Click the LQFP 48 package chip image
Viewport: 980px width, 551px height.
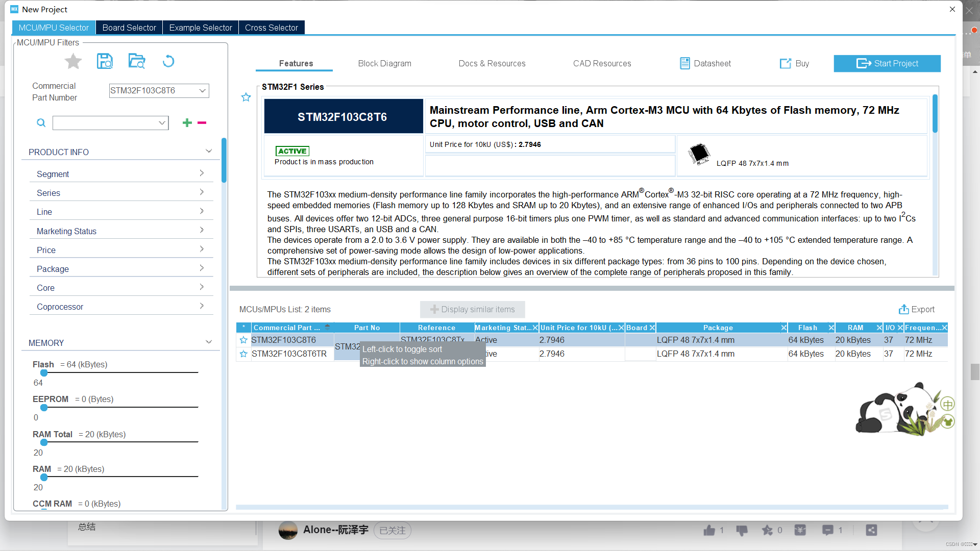tap(699, 154)
